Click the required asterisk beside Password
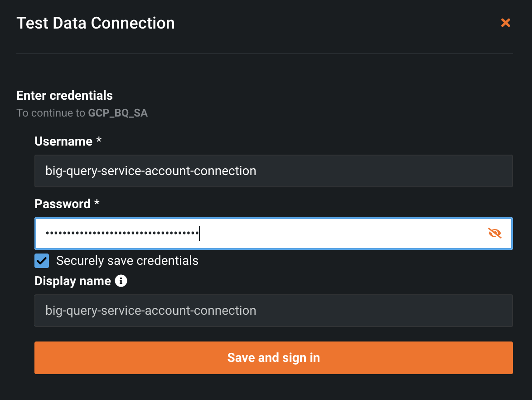The width and height of the screenshot is (532, 400). 97,203
